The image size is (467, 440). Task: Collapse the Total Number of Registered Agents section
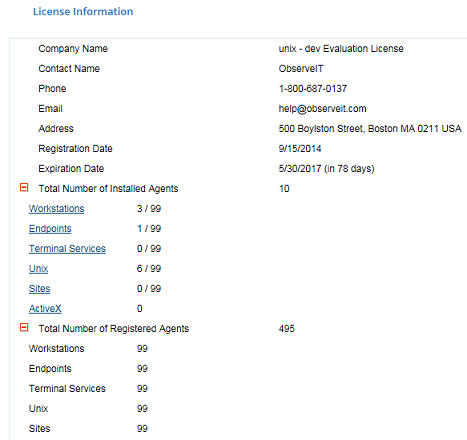coord(24,328)
